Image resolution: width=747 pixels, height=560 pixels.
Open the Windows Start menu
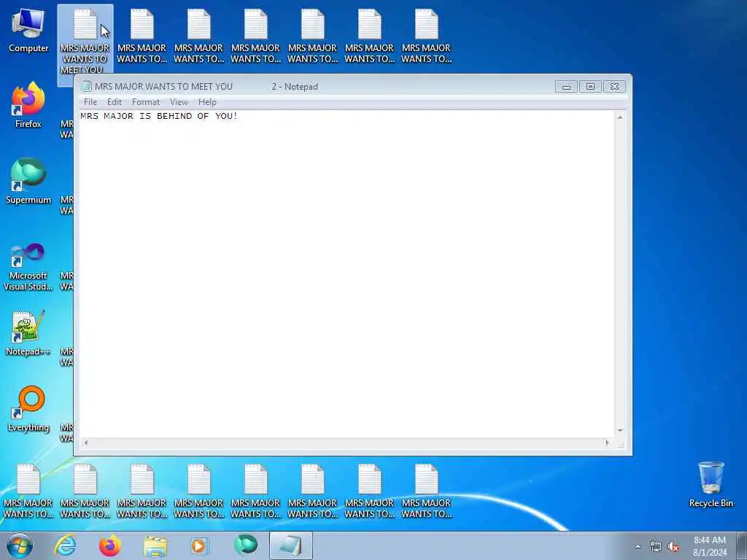pos(20,545)
